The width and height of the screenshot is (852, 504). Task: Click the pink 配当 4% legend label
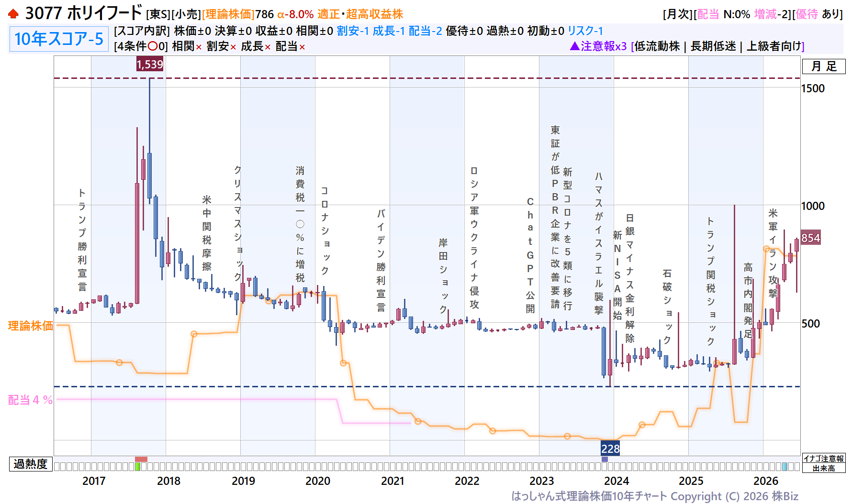[x=31, y=400]
